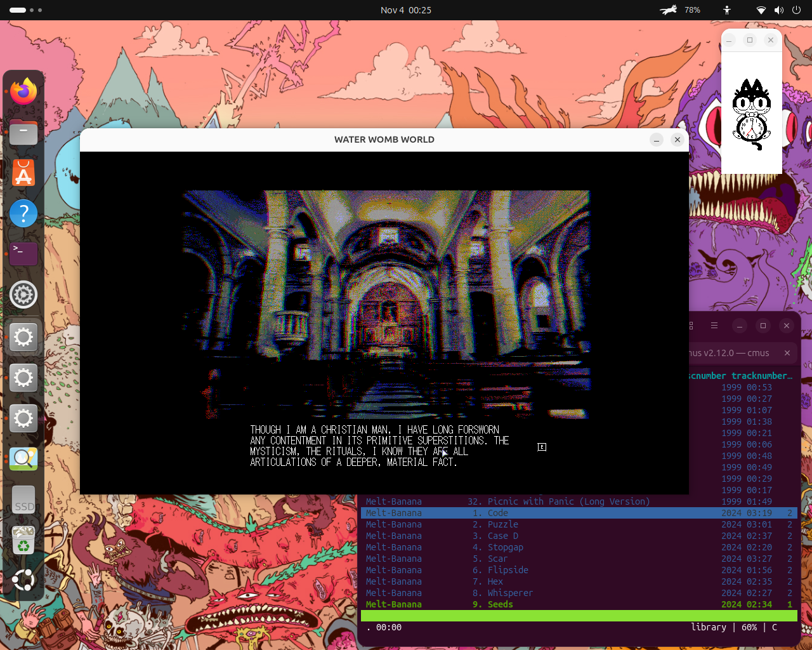The image size is (812, 650).
Task: Open Firefox from the dock
Action: (x=23, y=91)
